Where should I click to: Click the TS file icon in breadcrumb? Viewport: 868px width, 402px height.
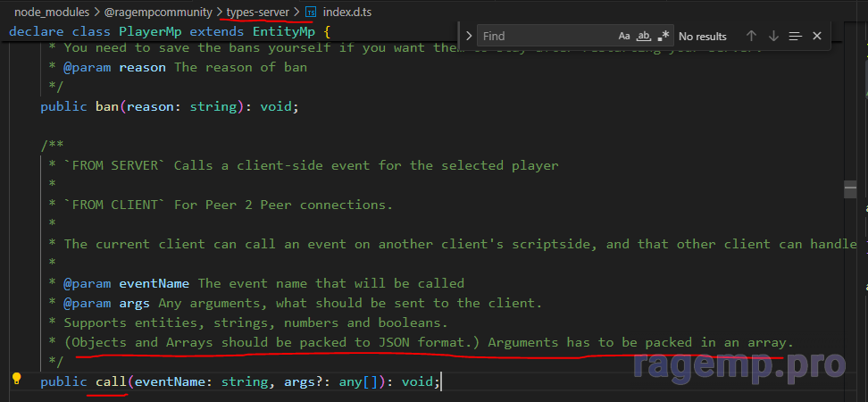(x=310, y=13)
